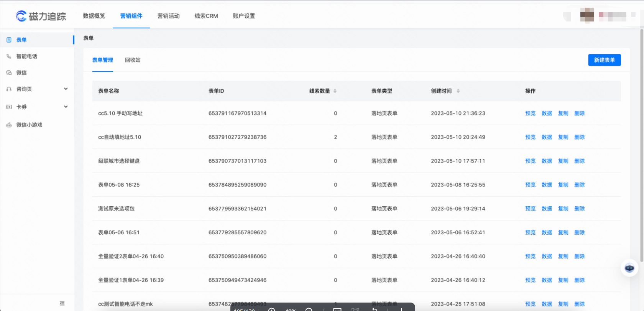Click 删除 for 表单05-08 16:25
This screenshot has height=311, width=644.
580,185
